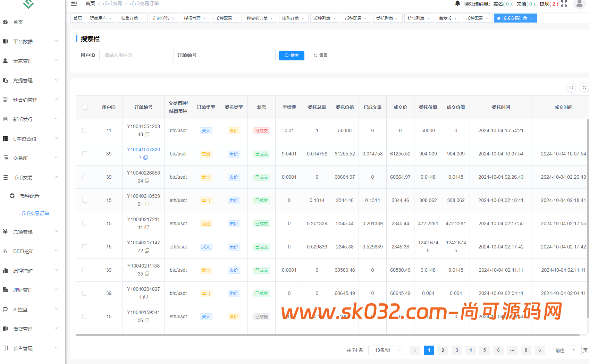Click the table horizontal scrollbar
The width and height of the screenshot is (589, 364).
[x=328, y=335]
